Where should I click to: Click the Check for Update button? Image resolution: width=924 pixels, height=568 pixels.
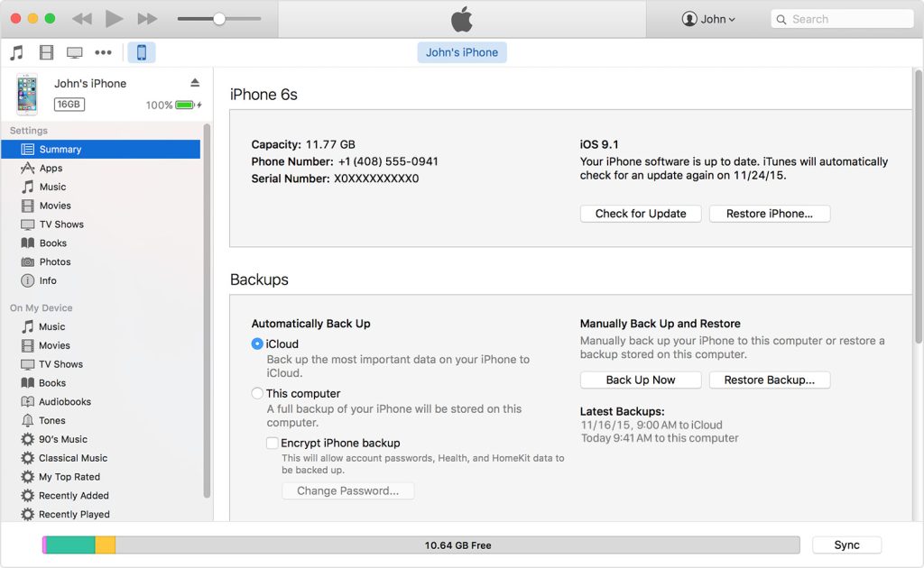[x=641, y=214]
